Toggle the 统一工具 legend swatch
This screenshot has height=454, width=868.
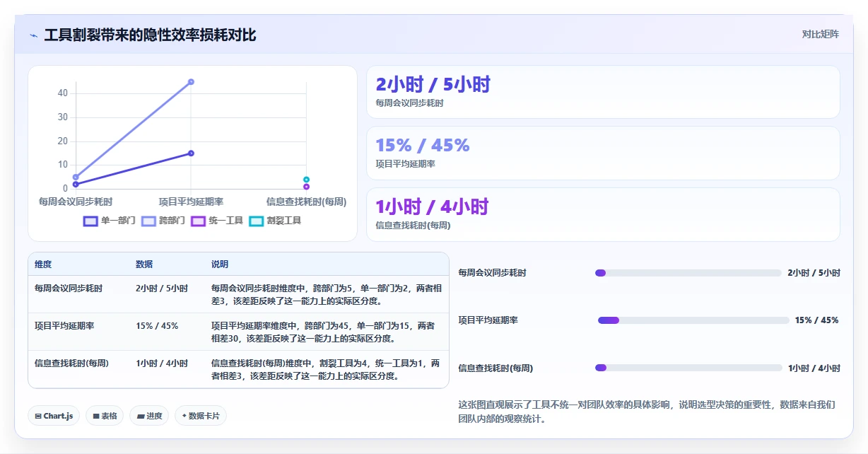coord(199,221)
